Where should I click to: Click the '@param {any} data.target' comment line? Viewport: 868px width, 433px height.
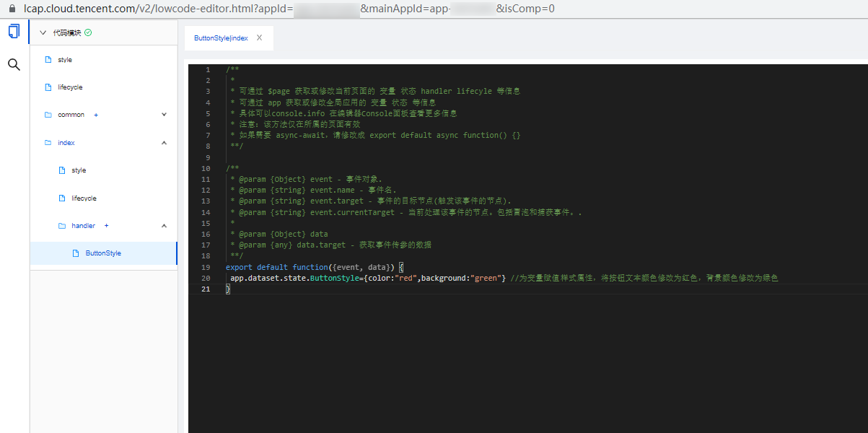[x=330, y=245]
